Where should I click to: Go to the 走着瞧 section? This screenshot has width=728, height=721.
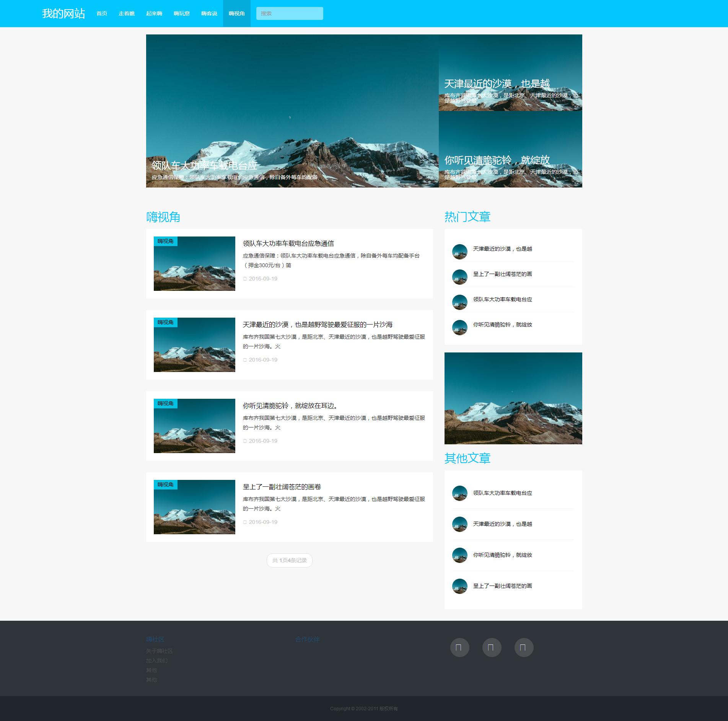pyautogui.click(x=127, y=13)
